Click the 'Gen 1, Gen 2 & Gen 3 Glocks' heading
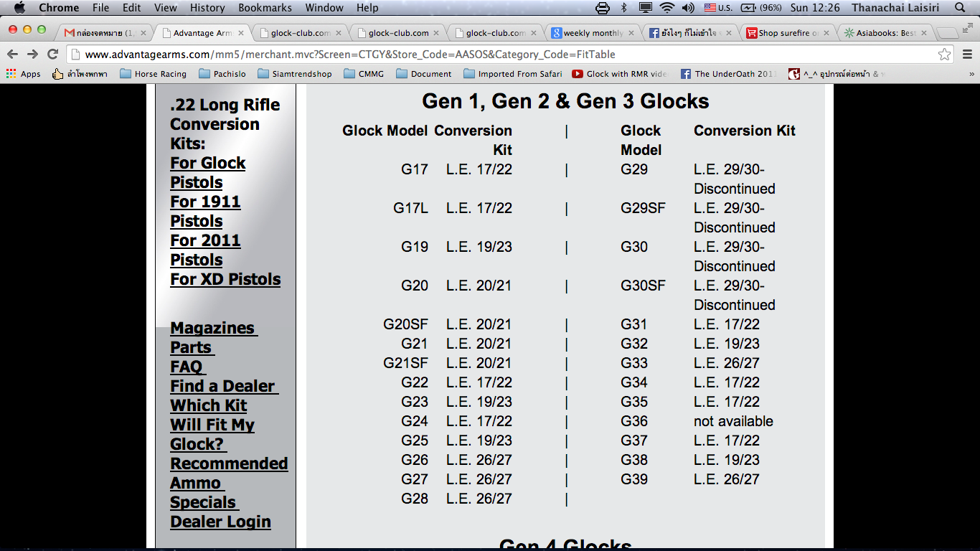The width and height of the screenshot is (980, 551). (x=565, y=101)
